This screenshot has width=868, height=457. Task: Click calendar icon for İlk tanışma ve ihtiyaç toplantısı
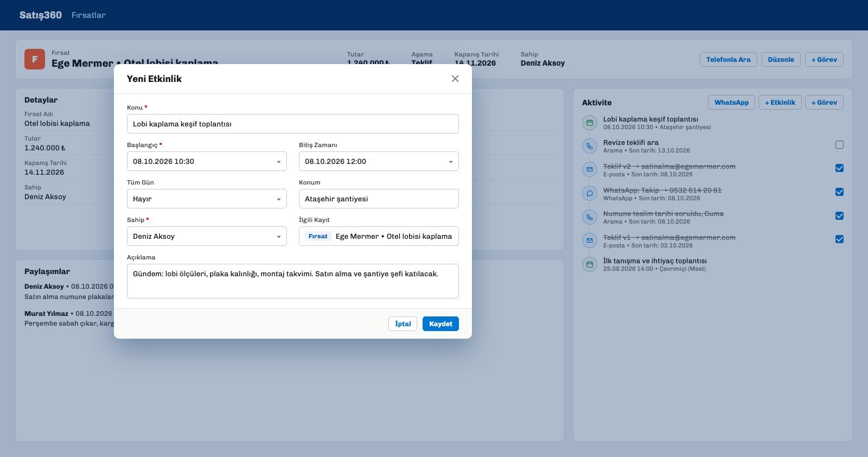pyautogui.click(x=590, y=264)
